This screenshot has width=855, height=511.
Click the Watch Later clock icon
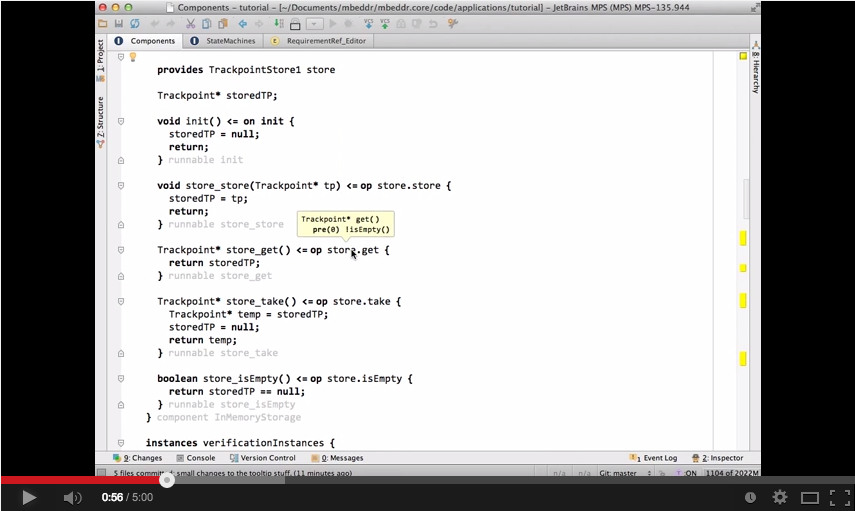pos(750,497)
